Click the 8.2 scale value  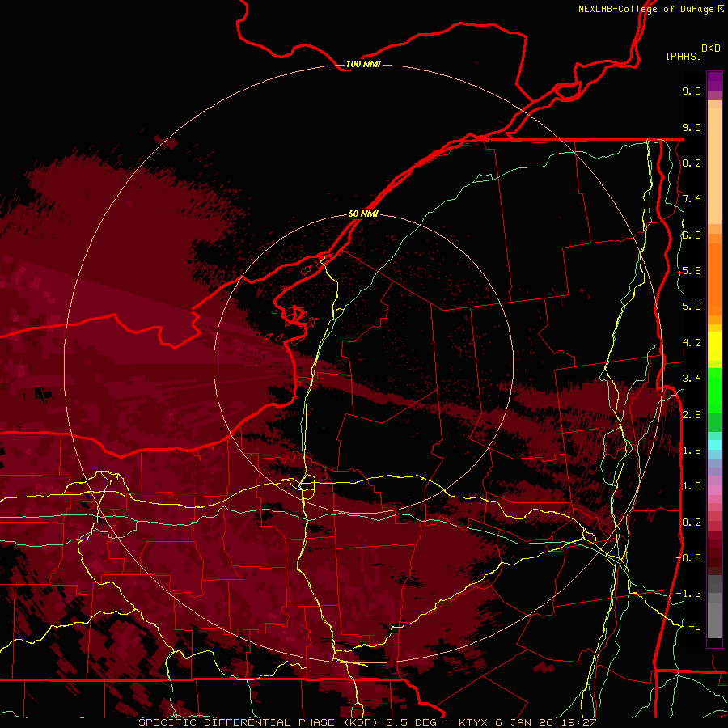[692, 163]
